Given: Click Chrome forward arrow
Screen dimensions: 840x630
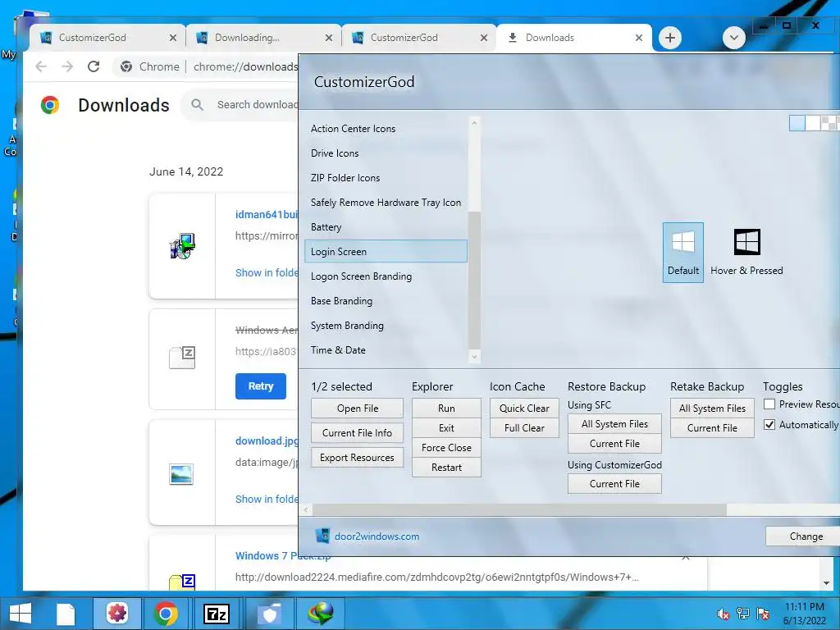Looking at the screenshot, I should coord(67,66).
